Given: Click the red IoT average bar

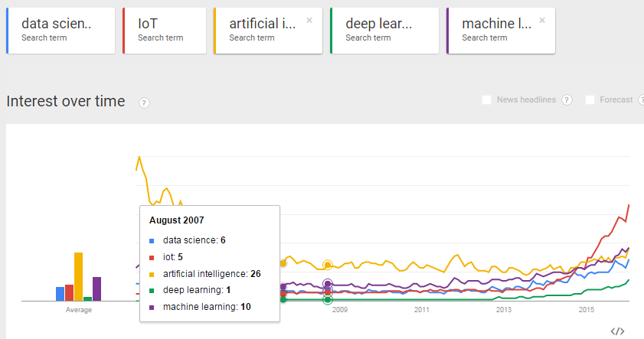Looking at the screenshot, I should click(x=69, y=292).
